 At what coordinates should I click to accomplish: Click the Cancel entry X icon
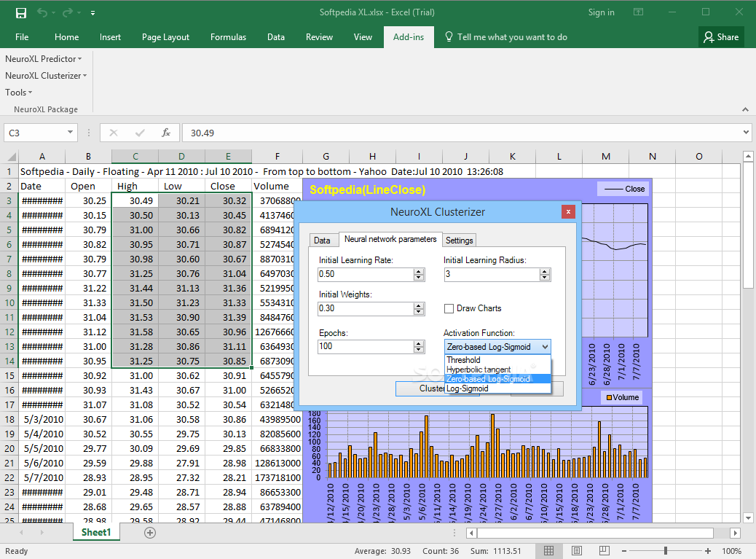point(114,133)
